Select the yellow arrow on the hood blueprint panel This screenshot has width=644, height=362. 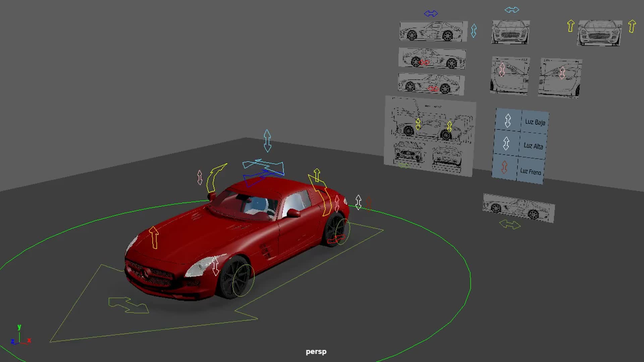click(418, 123)
